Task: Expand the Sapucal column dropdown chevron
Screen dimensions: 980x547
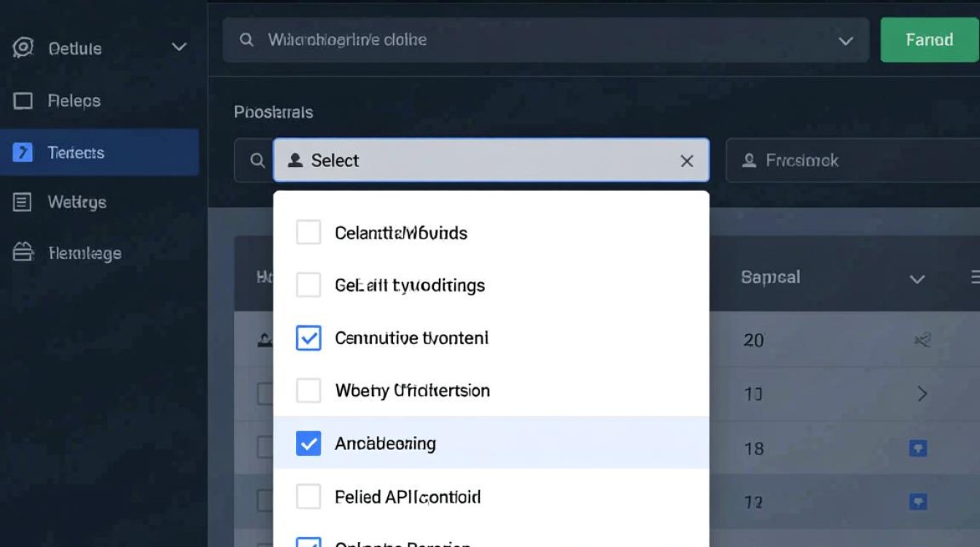Action: click(x=917, y=279)
